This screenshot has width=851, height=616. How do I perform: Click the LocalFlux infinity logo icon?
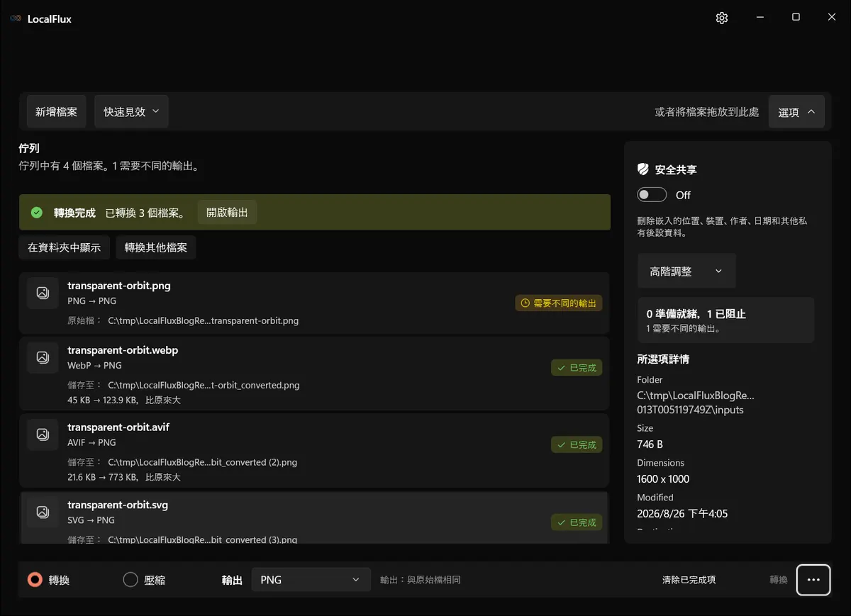pos(16,19)
